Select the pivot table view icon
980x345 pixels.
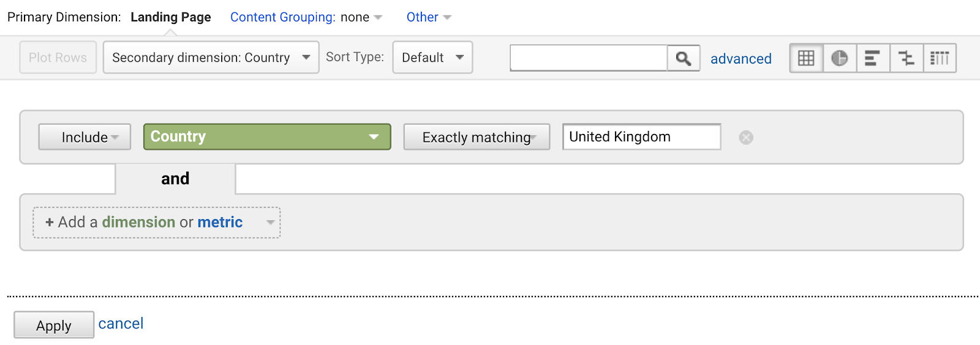tap(940, 58)
